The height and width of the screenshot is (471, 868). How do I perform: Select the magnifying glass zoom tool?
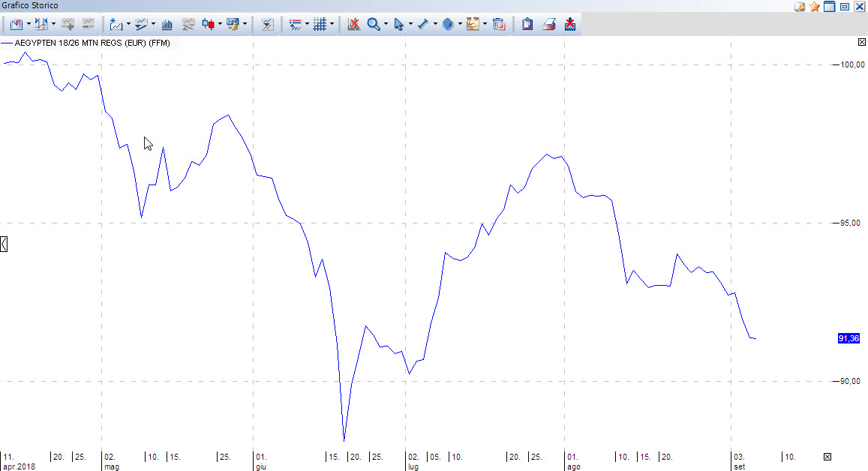[x=373, y=24]
